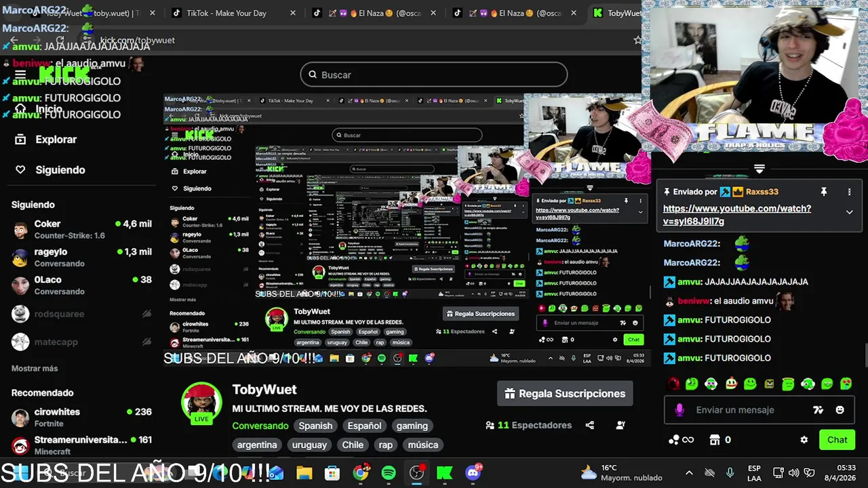This screenshot has width=868, height=488.
Task: Expand list with Mostrar más
Action: tap(35, 368)
